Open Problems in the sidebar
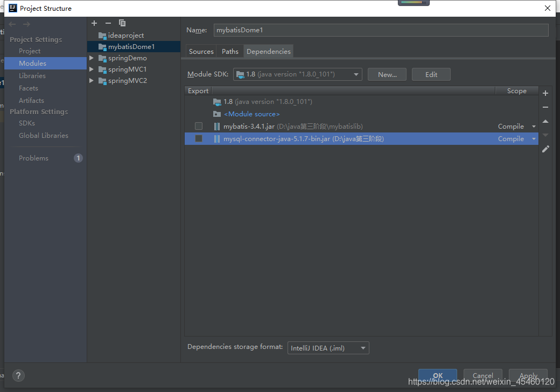The image size is (560, 392). pyautogui.click(x=33, y=158)
